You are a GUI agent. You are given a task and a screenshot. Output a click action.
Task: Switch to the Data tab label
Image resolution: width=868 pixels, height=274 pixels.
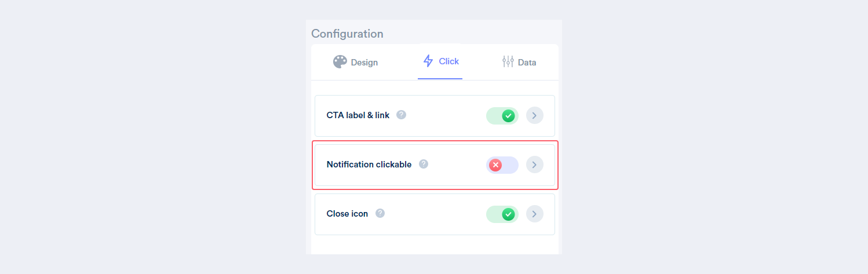527,63
